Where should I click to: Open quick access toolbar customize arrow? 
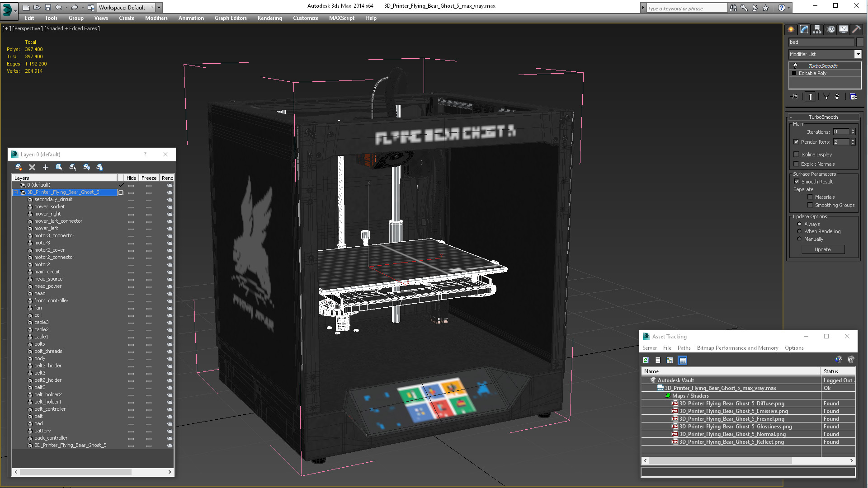point(159,7)
